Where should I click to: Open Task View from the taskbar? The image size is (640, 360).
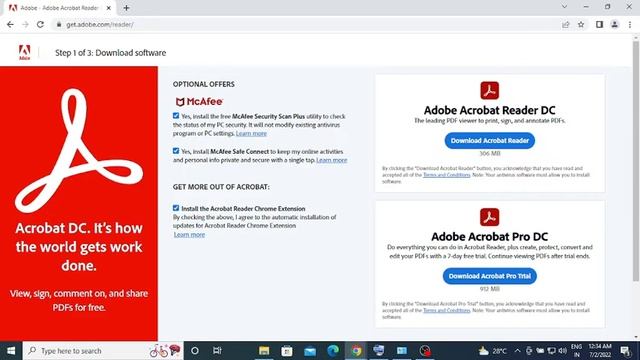click(217, 351)
